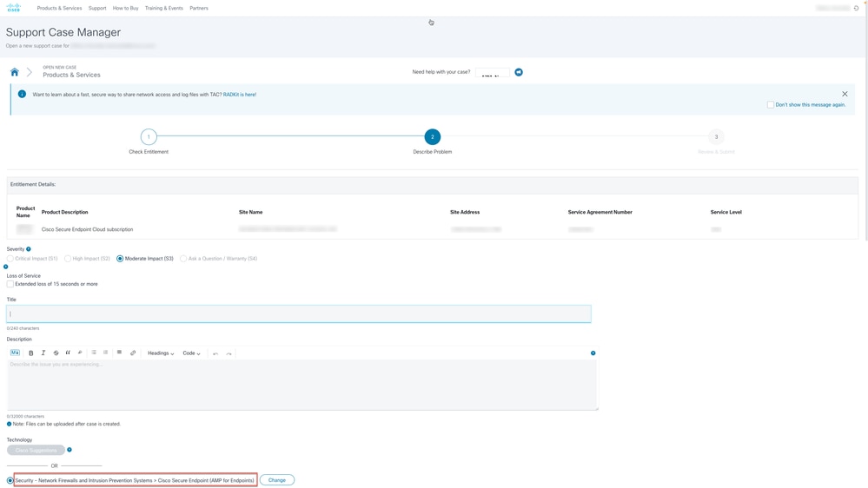Insert a numbered list in the description

[105, 353]
